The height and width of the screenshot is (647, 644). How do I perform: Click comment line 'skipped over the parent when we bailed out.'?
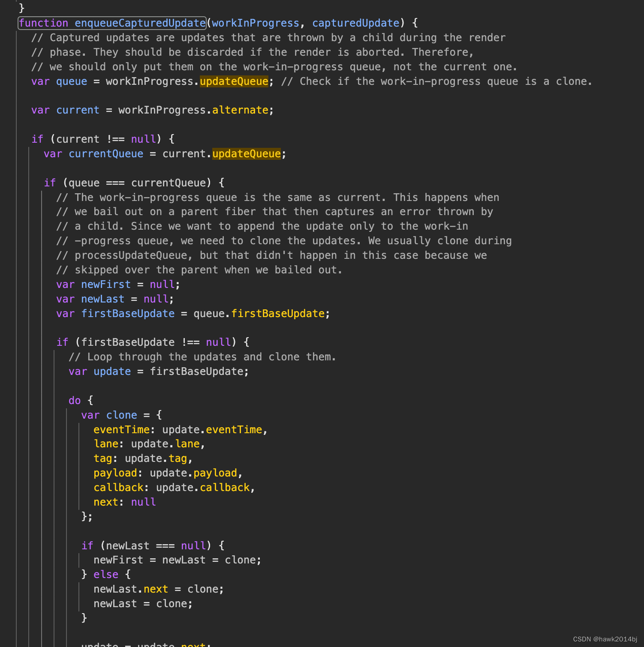[199, 270]
